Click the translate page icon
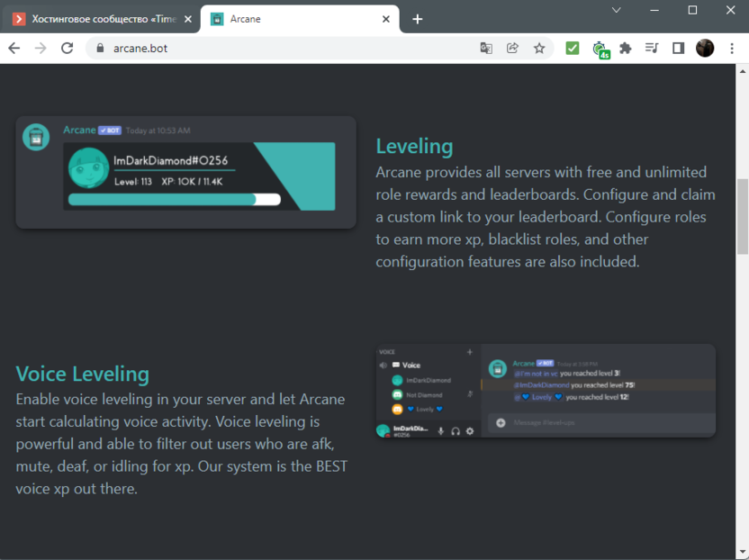Viewport: 749px width, 560px height. point(486,49)
